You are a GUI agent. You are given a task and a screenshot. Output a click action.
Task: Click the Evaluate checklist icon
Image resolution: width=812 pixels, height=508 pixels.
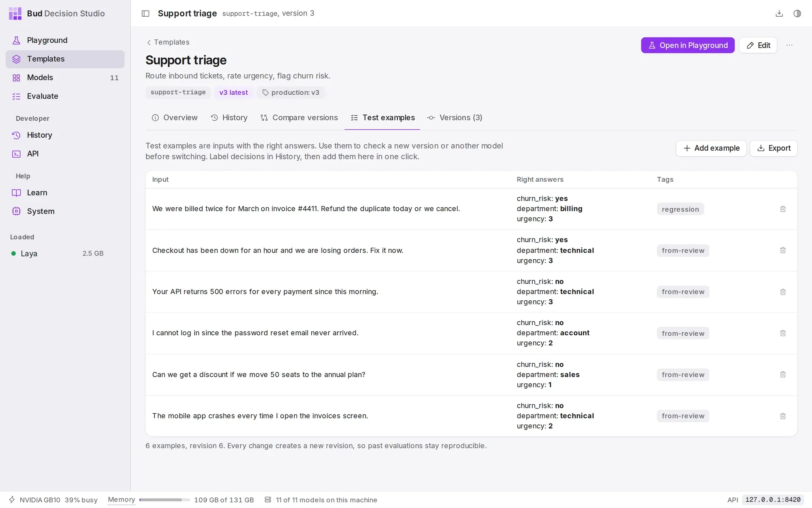[16, 96]
